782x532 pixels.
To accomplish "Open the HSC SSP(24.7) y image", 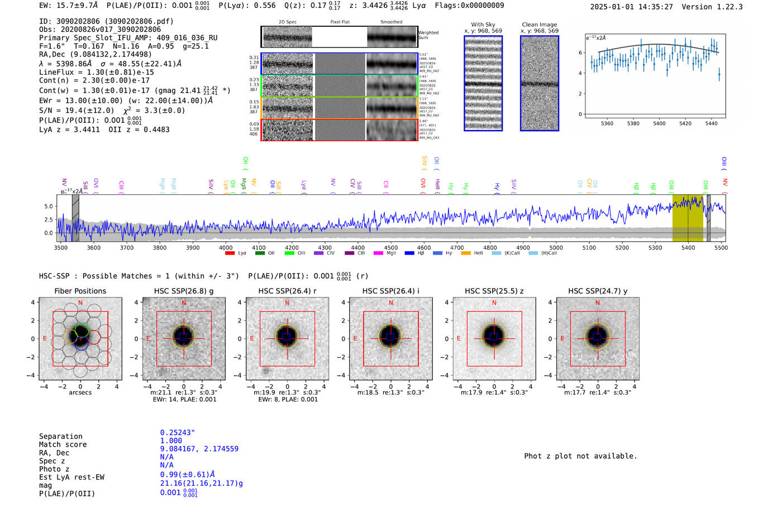I will (598, 338).
